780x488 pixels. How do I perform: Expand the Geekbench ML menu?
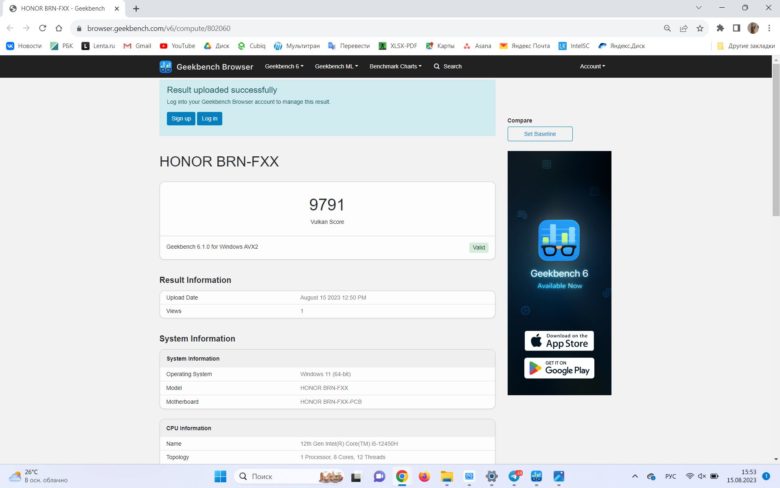(336, 66)
